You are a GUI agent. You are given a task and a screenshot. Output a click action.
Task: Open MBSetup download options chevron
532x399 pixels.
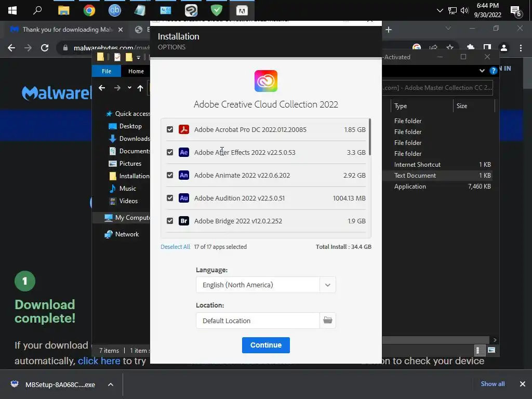click(111, 384)
